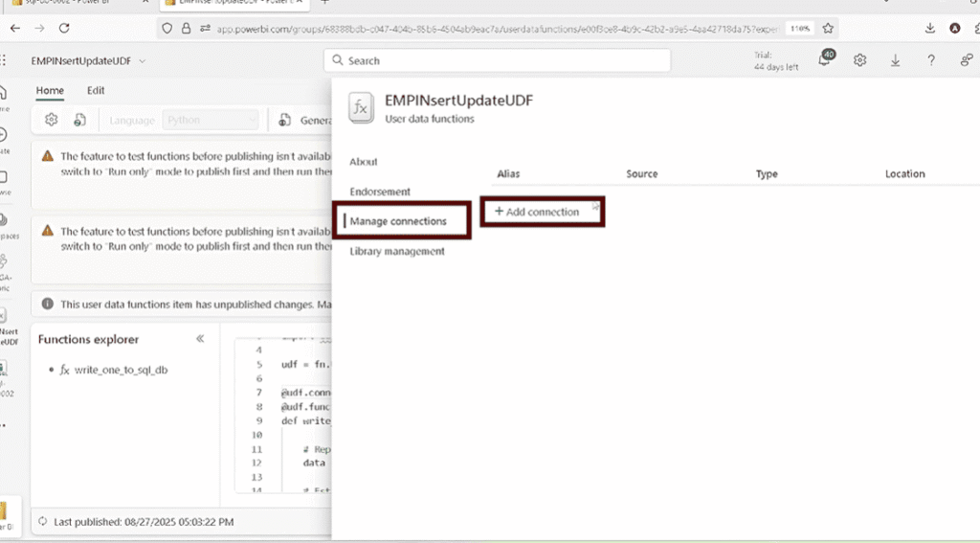Go back in the browser

coord(15,28)
